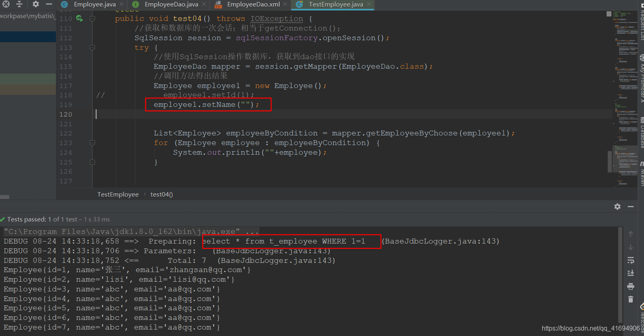This screenshot has width=644, height=336.
Task: Open run panel settings gear
Action: coord(617,207)
